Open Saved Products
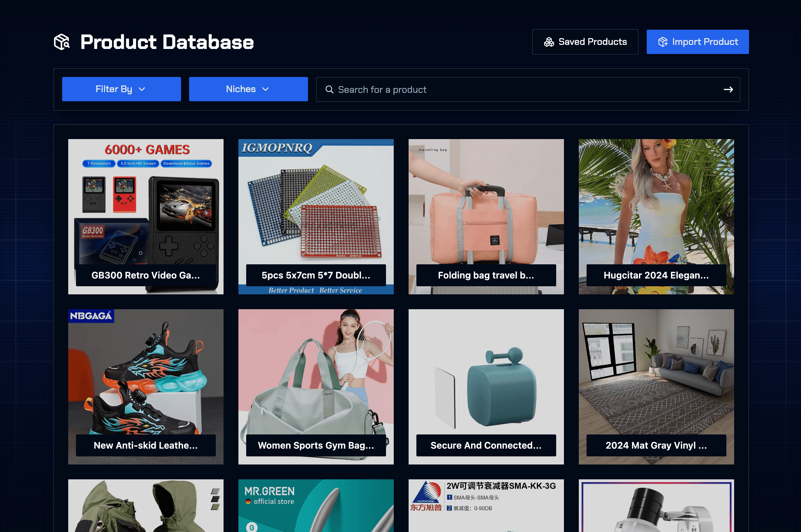 click(585, 42)
